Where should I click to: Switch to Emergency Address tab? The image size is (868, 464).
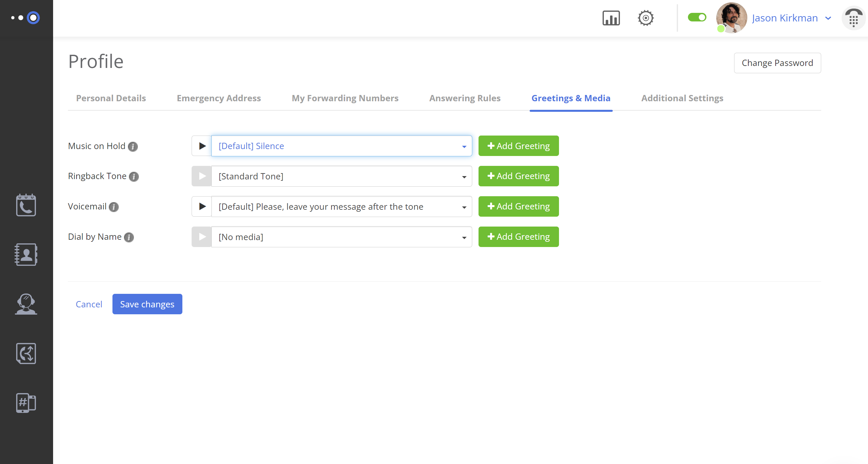pos(219,98)
